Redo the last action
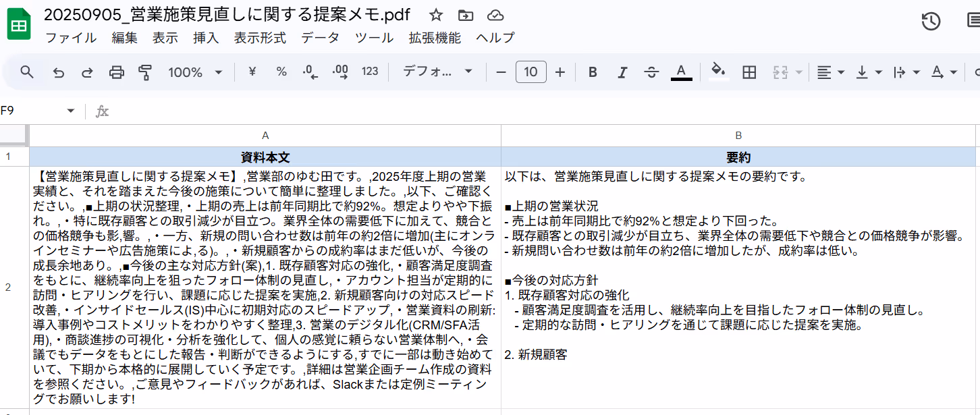 pos(87,72)
